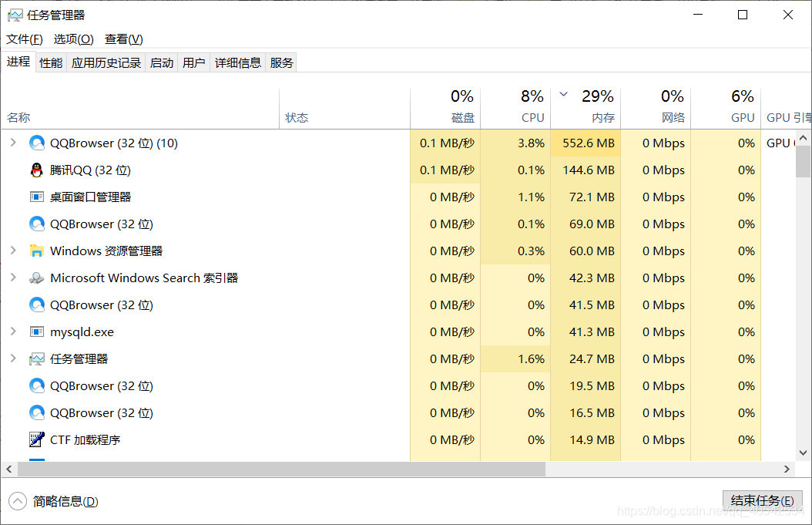Click icon of QQBrowser using 69.0 MB
Screen dimensions: 812x525
click(x=37, y=224)
